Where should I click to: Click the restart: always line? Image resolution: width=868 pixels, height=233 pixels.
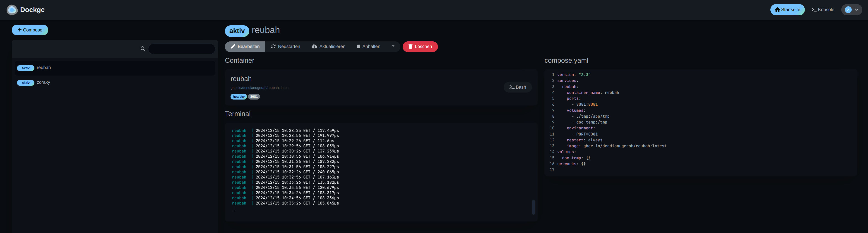click(585, 140)
